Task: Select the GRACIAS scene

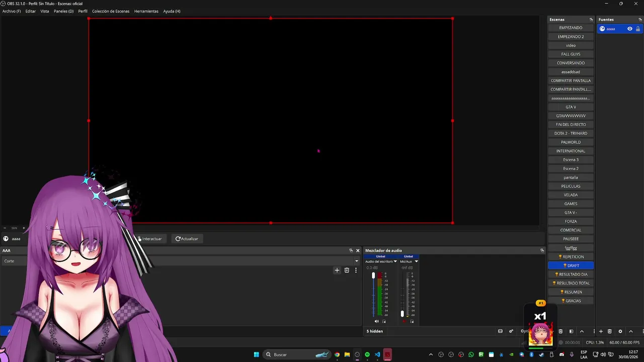Action: tap(571, 301)
